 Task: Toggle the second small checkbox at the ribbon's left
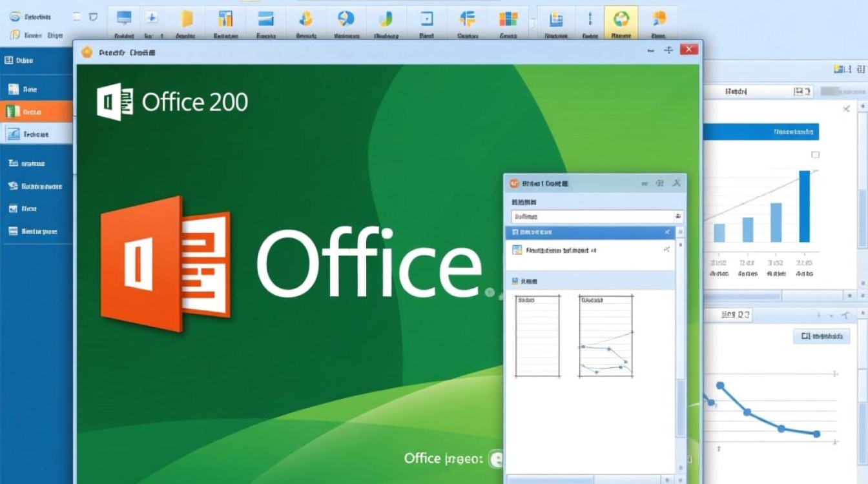94,17
